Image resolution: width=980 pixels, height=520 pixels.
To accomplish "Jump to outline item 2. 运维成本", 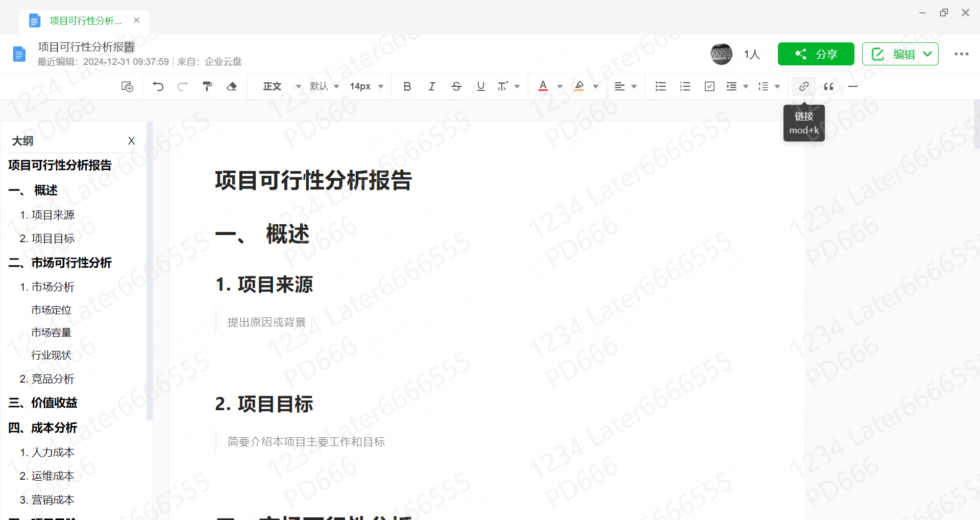I will point(47,476).
